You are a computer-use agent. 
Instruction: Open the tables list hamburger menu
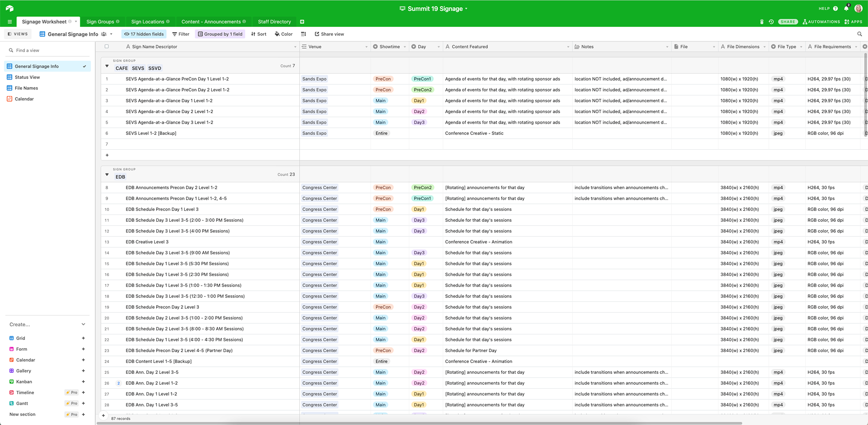click(9, 22)
